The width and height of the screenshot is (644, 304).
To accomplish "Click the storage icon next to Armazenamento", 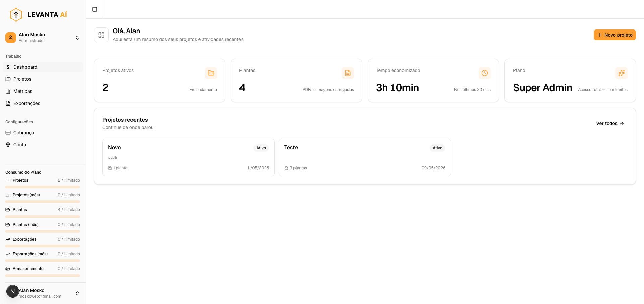I will (8, 269).
